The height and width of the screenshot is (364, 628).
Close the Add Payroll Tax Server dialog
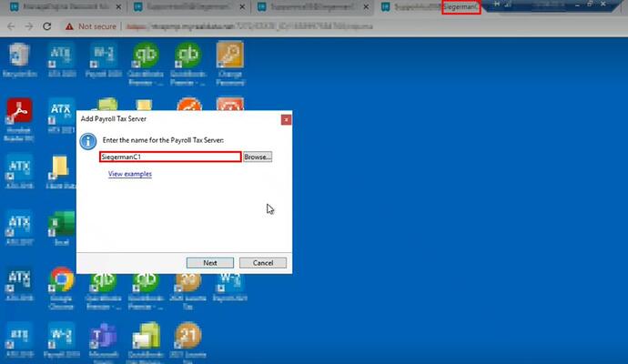pos(286,120)
